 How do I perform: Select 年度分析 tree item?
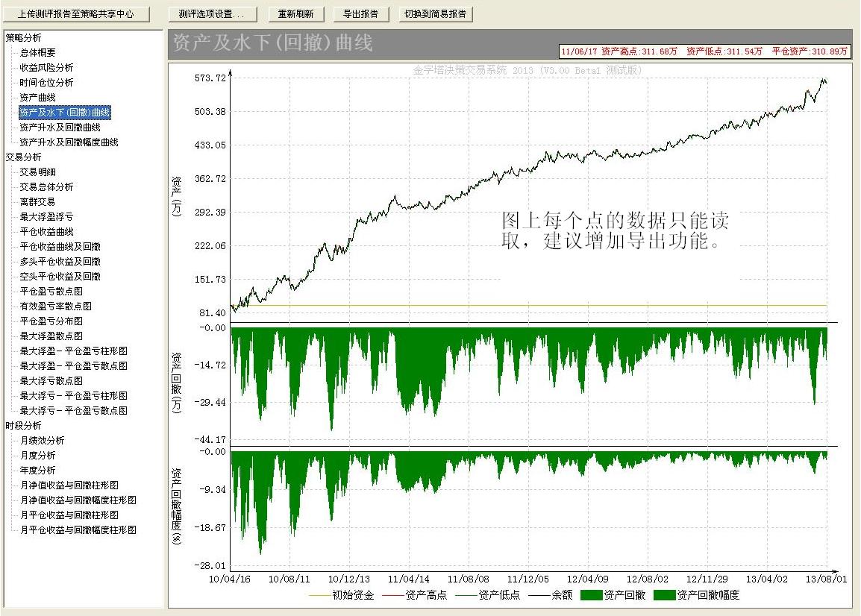[37, 471]
